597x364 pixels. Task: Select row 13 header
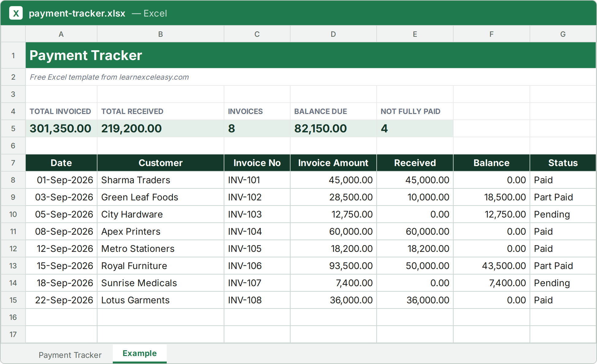point(13,266)
